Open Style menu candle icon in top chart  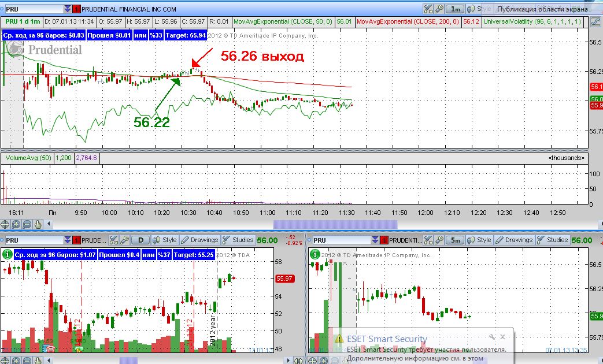[x=471, y=9]
